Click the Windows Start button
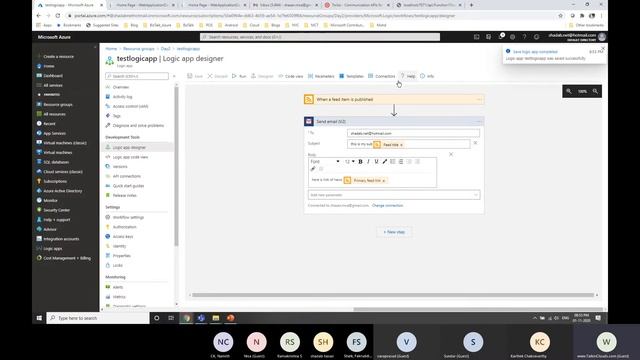 tap(39, 318)
